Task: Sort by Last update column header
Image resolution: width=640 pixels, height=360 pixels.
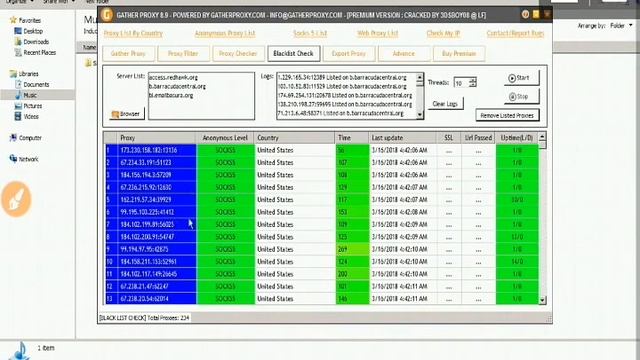Action: 402,138
